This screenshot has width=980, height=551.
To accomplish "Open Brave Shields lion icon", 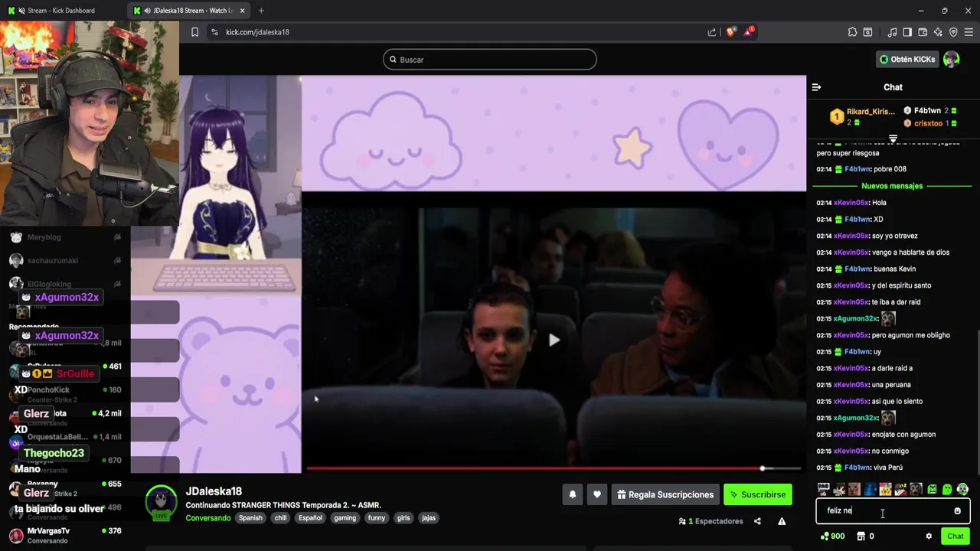I will click(x=731, y=31).
